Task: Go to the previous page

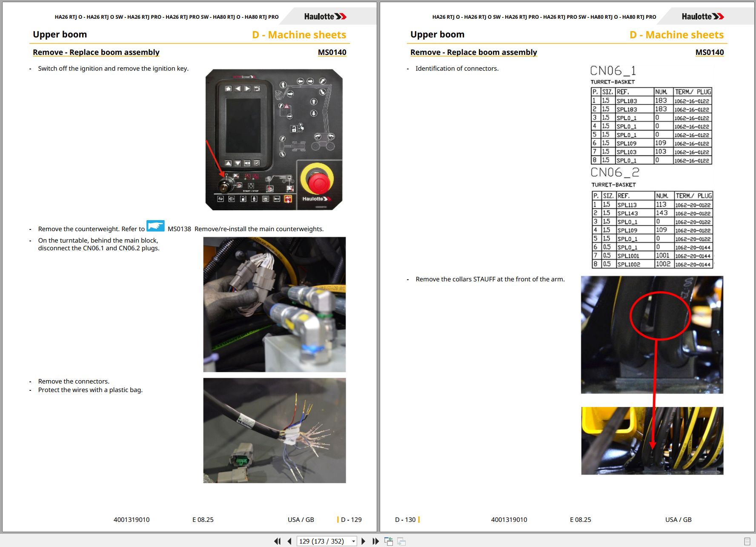Action: click(289, 541)
